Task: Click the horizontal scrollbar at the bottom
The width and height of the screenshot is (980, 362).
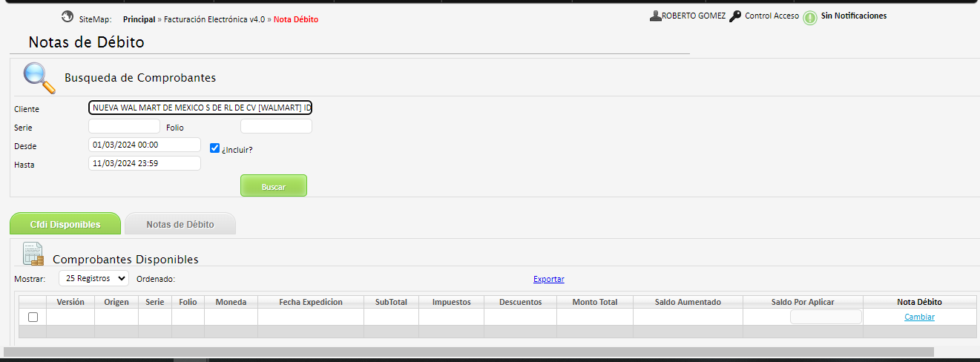Action: tap(469, 352)
